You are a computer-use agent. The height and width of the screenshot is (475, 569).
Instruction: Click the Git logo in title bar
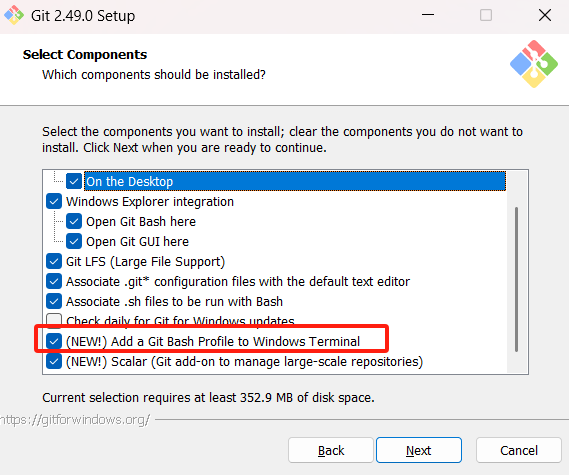coord(14,15)
